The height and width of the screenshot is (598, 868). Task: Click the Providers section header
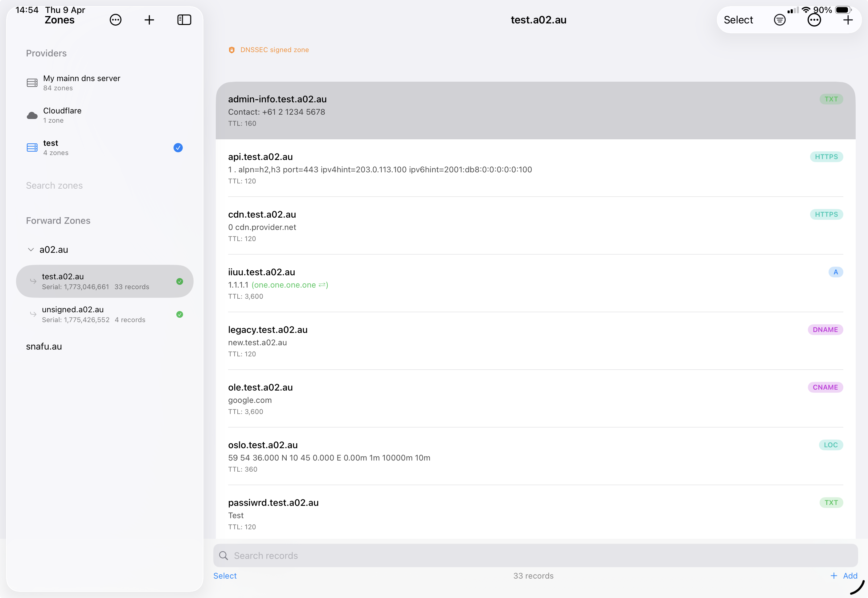[x=46, y=53]
